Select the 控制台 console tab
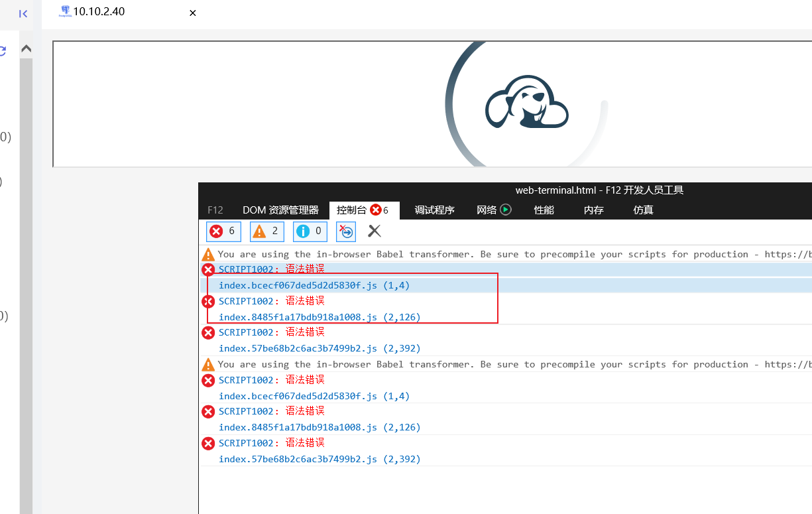812x514 pixels. click(x=364, y=210)
